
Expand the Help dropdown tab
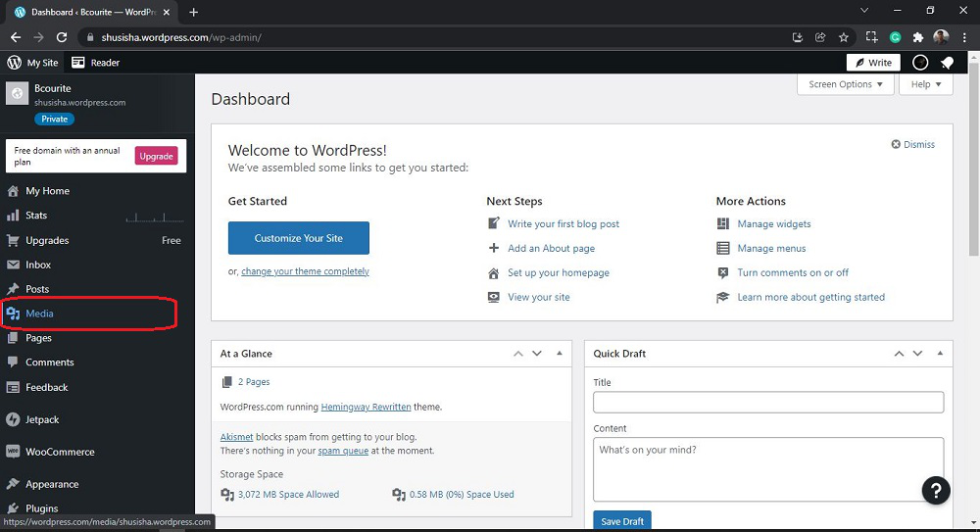coord(926,84)
